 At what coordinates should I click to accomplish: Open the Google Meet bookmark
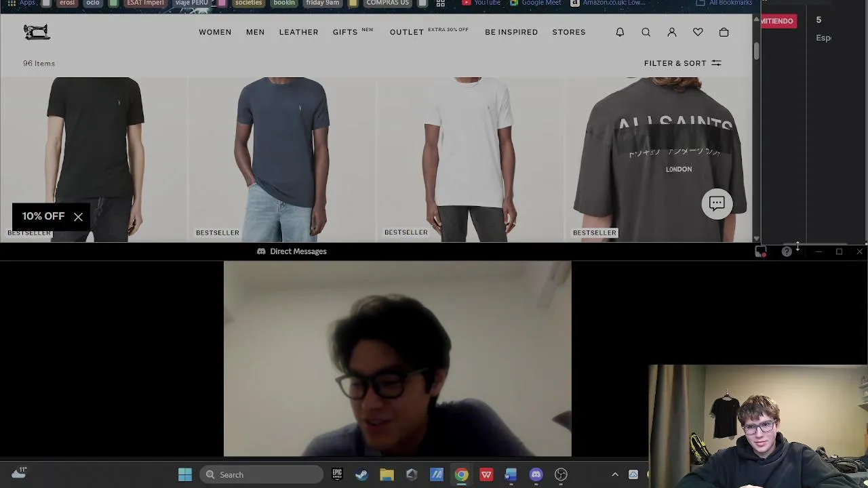[536, 3]
